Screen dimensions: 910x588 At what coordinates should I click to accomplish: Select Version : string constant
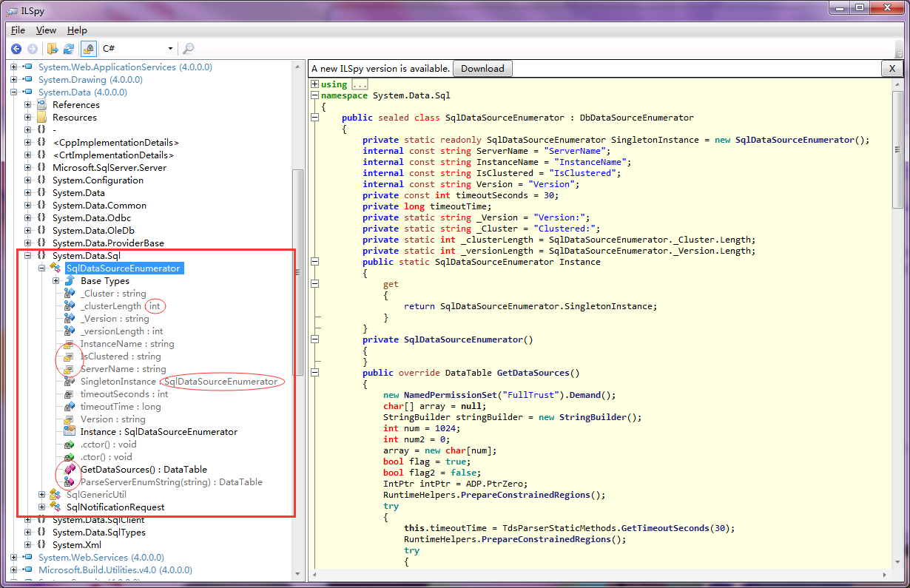[112, 419]
